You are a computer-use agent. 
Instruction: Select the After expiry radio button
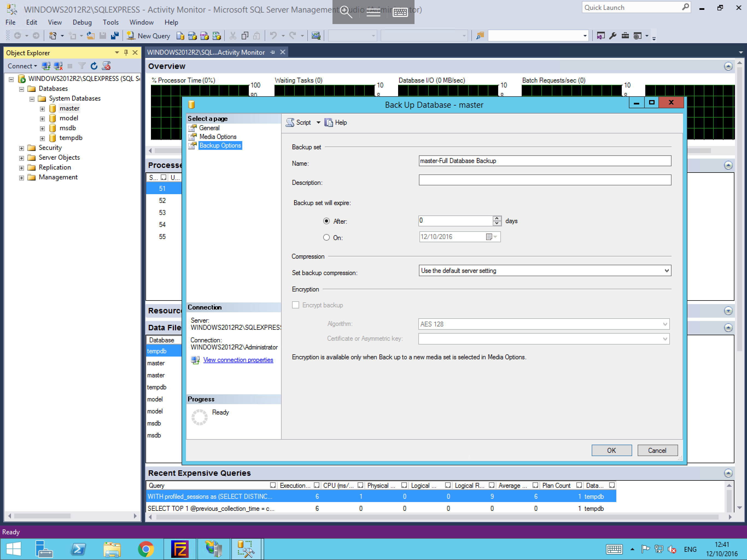point(326,221)
